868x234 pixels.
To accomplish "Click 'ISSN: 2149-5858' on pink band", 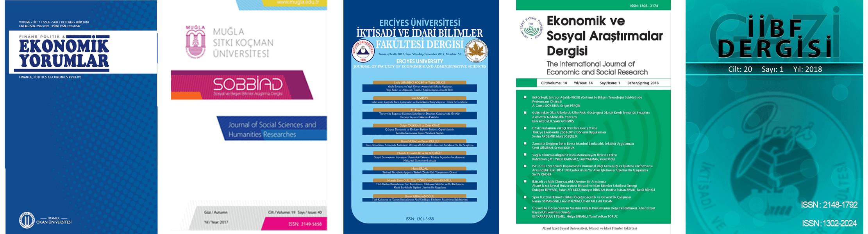I will point(305,224).
